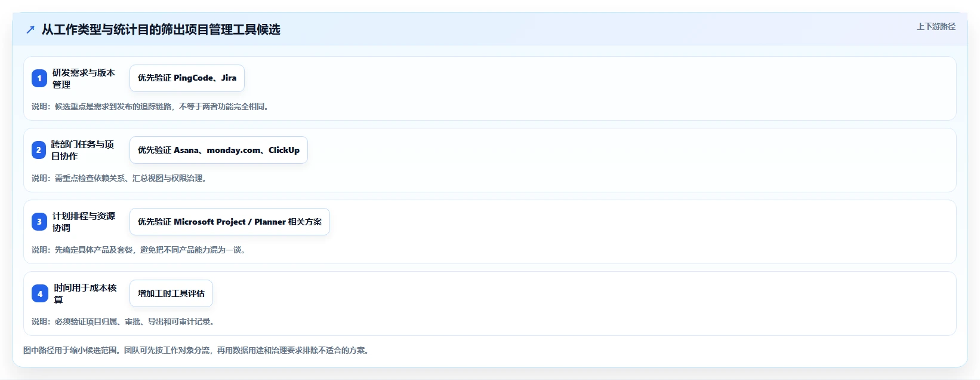The height and width of the screenshot is (380, 980).
Task: Click the 优先验证 PingCode、Jira chip
Action: pos(187,78)
